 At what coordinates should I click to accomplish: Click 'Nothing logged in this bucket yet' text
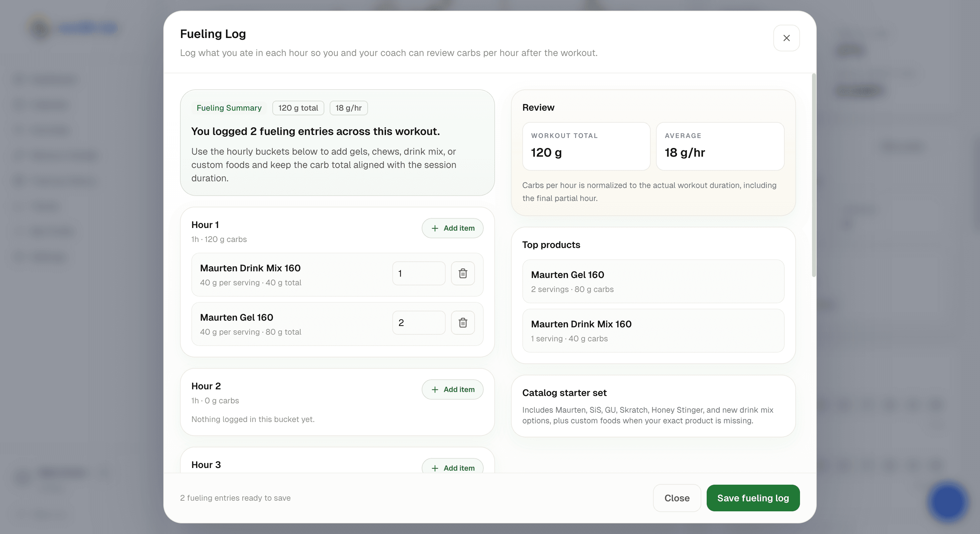pos(253,419)
